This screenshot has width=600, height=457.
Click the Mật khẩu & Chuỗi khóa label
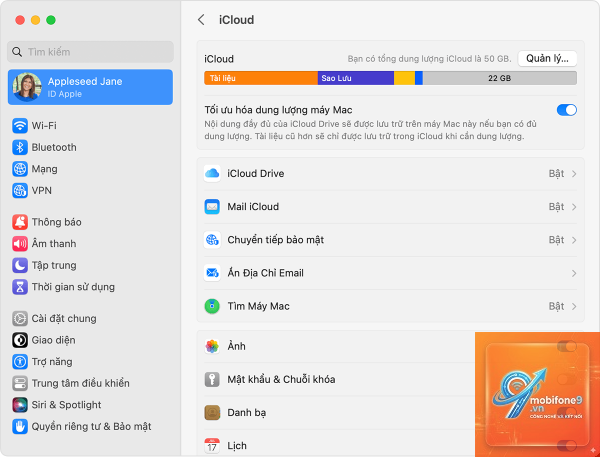281,379
